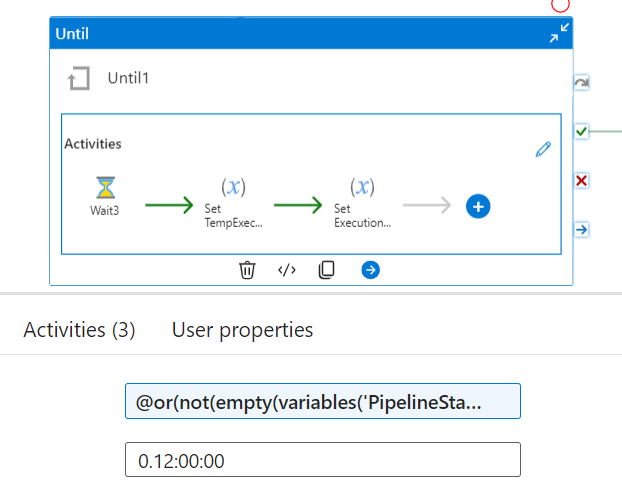The image size is (622, 504).
Task: Click the blue arrow completion connector
Action: [581, 229]
